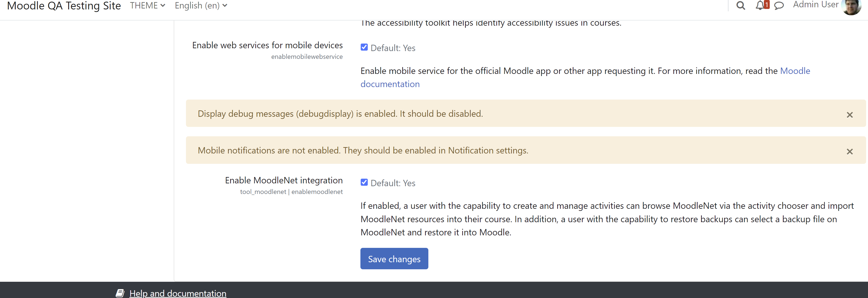Click the Enable web services for mobile devices label
868x298 pixels.
tap(267, 45)
